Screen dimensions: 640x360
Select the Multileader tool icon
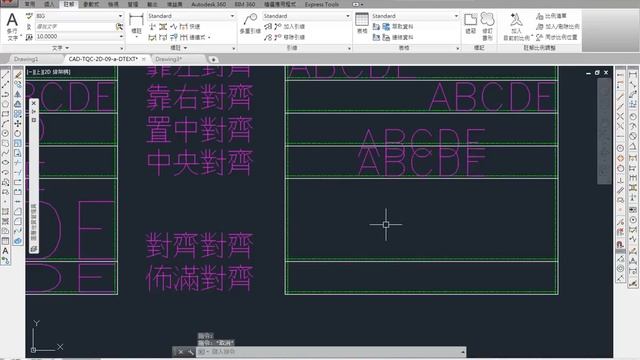pyautogui.click(x=250, y=20)
